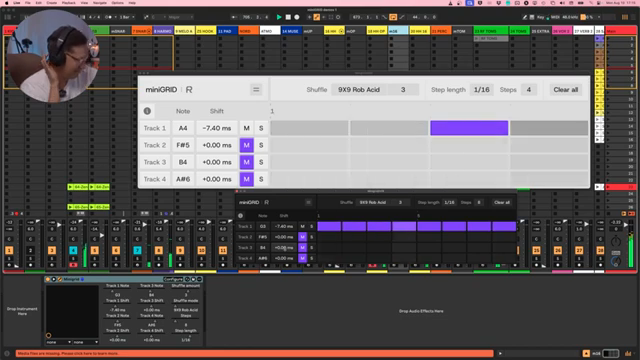Click the Main track volume meter
The width and height of the screenshot is (640, 360).
pos(631,245)
